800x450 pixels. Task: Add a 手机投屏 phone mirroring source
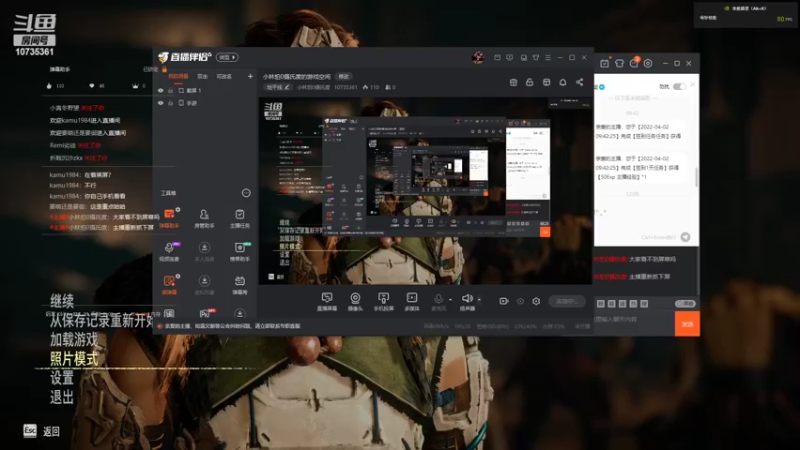coord(383,302)
